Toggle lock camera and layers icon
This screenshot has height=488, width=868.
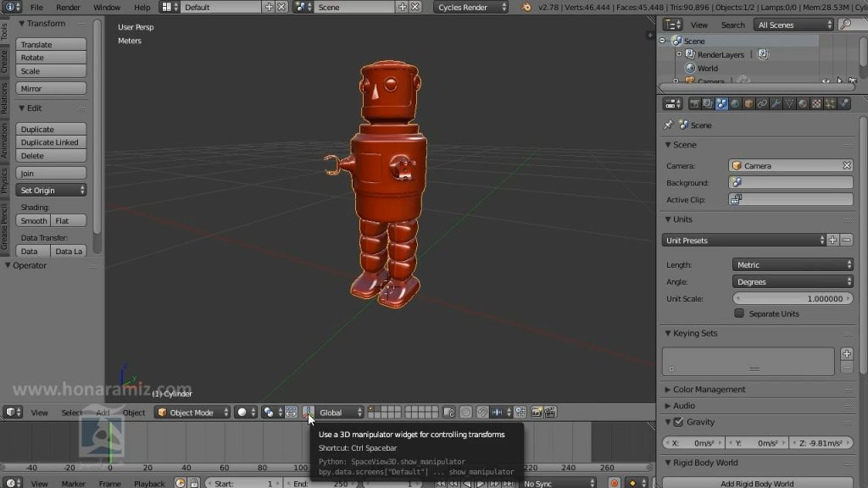coord(448,413)
